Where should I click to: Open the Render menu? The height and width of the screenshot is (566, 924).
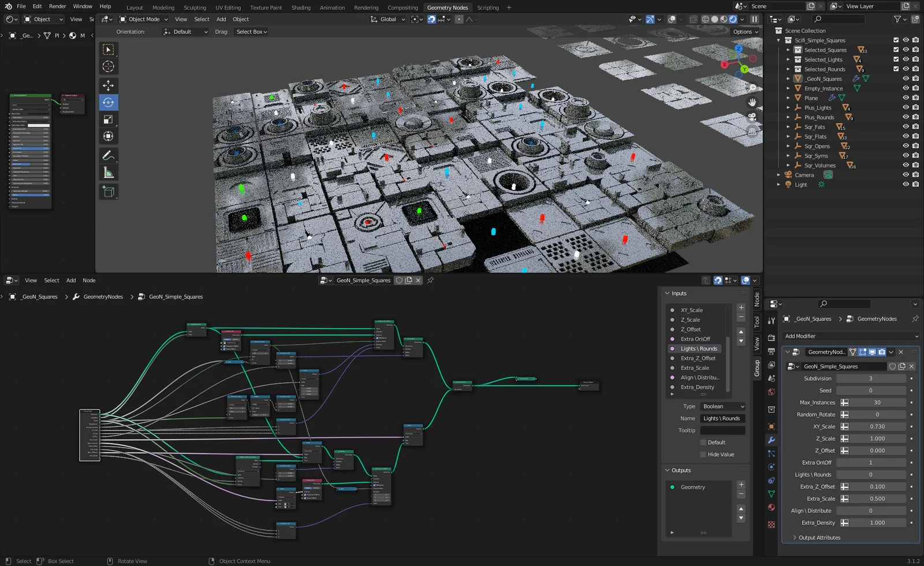[57, 6]
